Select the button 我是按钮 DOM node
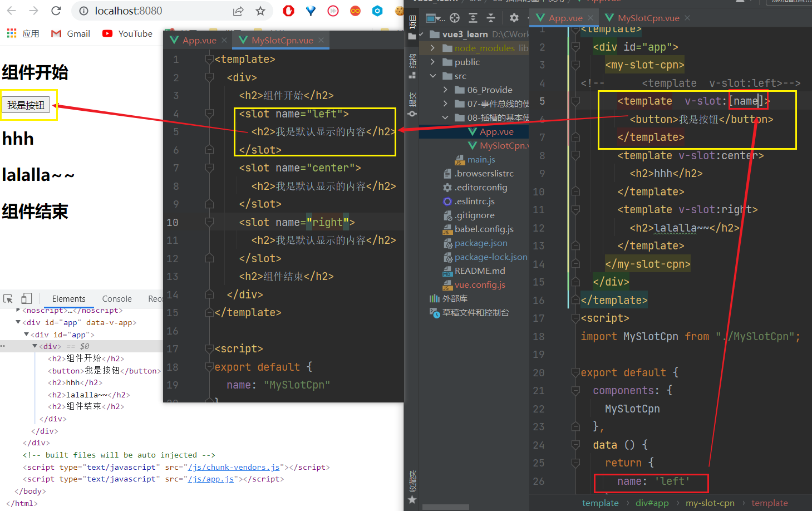 [104, 371]
